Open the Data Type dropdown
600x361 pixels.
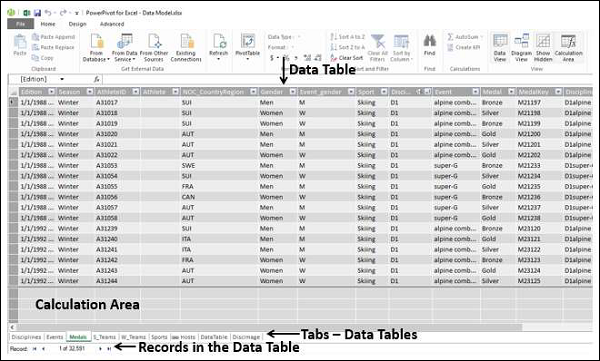(x=284, y=37)
